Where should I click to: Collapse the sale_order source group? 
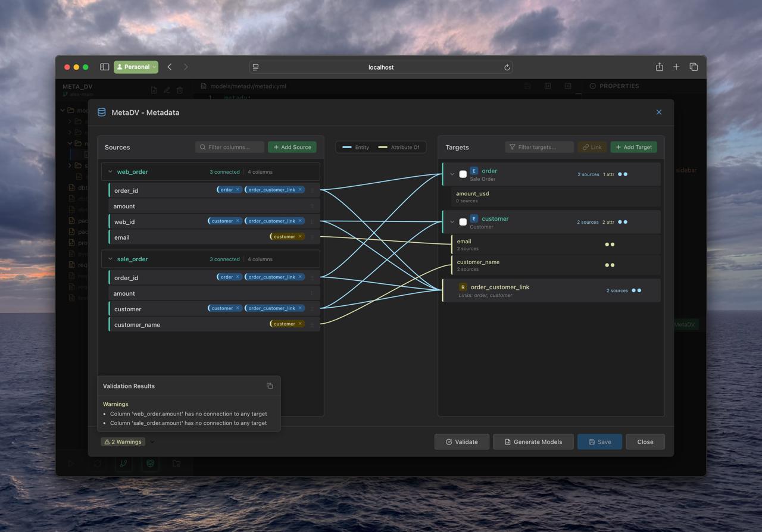[x=110, y=259]
